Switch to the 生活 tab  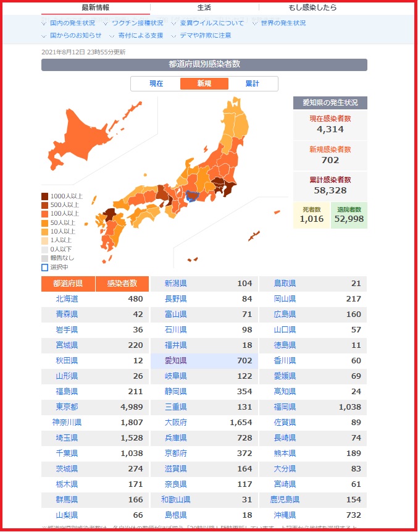tap(204, 7)
